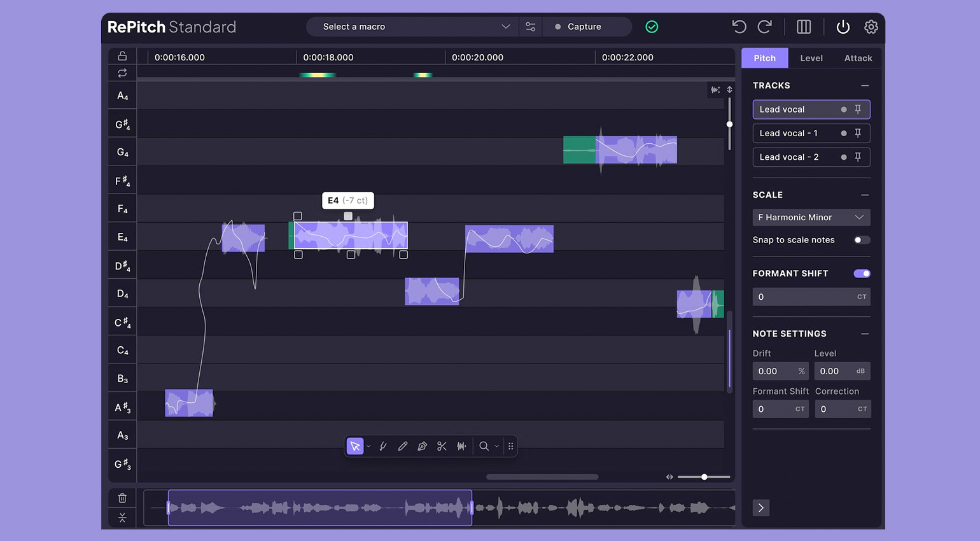
Task: Click the lock icon above the piano keys
Action: [122, 56]
